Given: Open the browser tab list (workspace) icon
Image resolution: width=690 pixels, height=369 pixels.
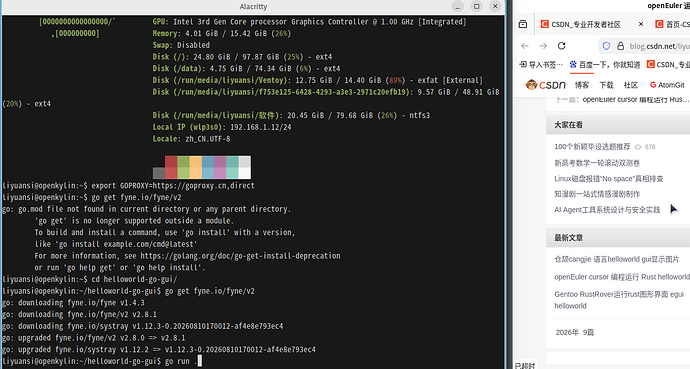Looking at the screenshot, I should (x=523, y=24).
